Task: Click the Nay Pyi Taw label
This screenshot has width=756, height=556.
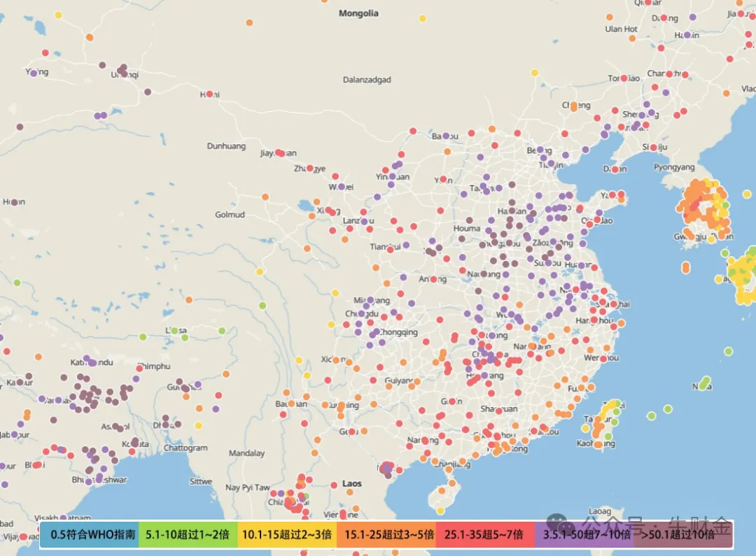Action: coord(247,487)
